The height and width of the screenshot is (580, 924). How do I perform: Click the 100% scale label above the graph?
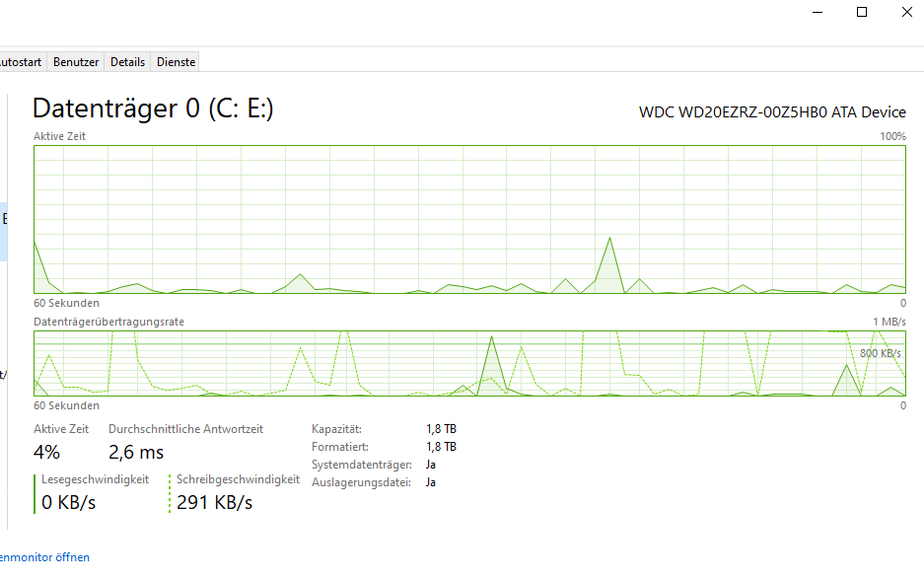click(x=895, y=136)
